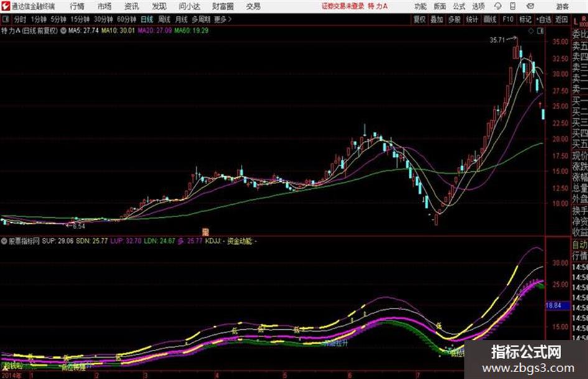This screenshot has width=588, height=379.
Task: Switch to the 30分钟 period tab
Action: (x=103, y=19)
